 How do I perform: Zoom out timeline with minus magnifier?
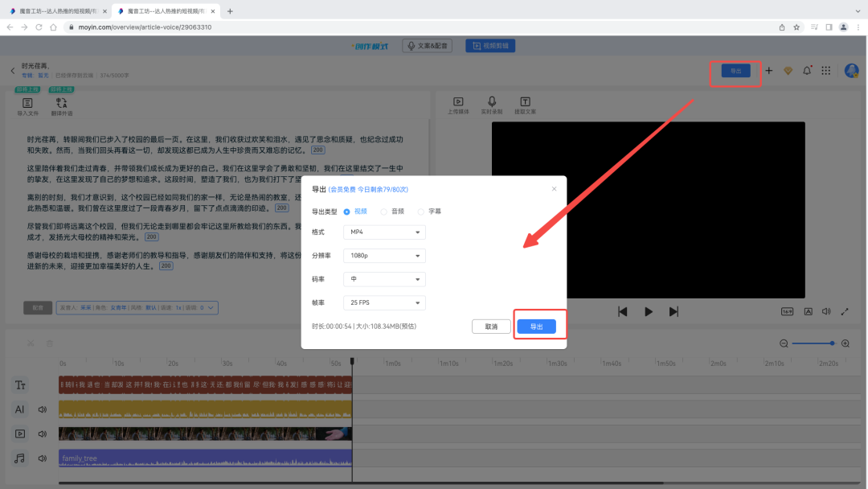(x=784, y=343)
